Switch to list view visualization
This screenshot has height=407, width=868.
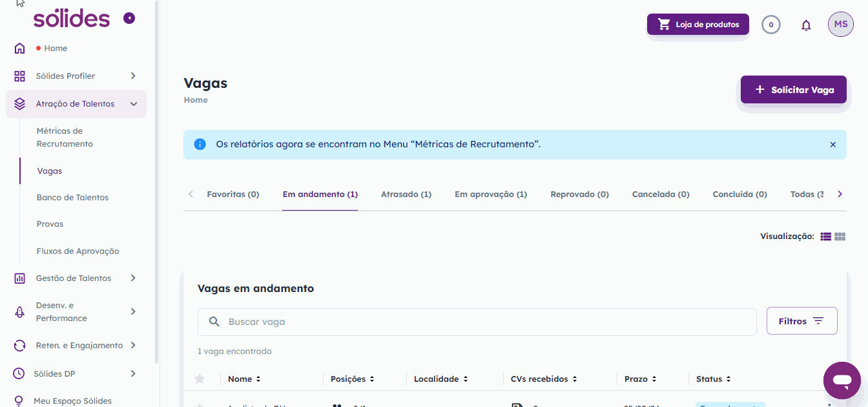pos(825,237)
